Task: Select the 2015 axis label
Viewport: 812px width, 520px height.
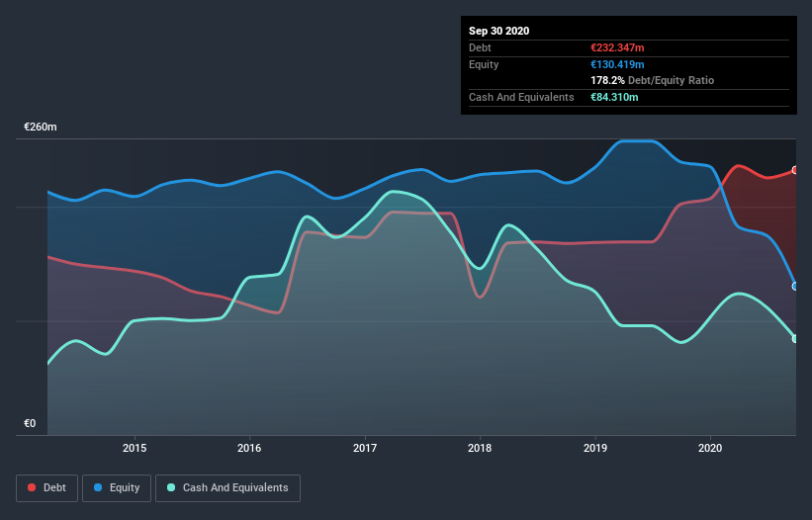Action: (135, 448)
